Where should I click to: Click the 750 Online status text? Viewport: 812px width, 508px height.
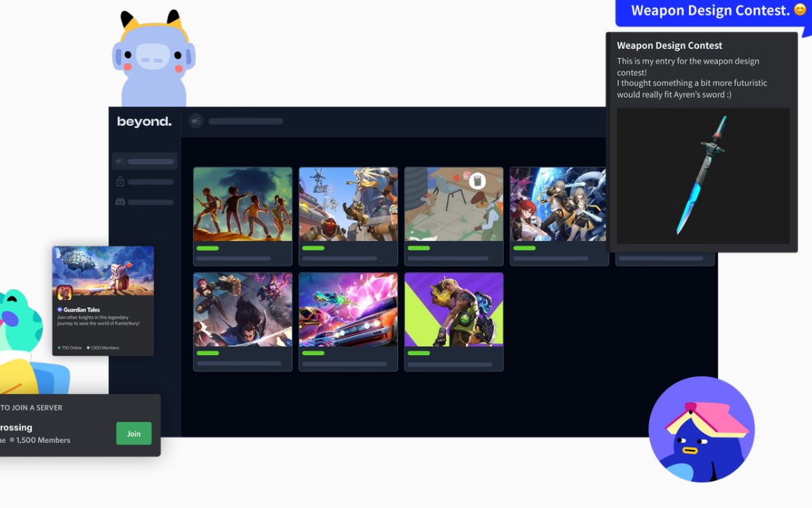click(71, 348)
